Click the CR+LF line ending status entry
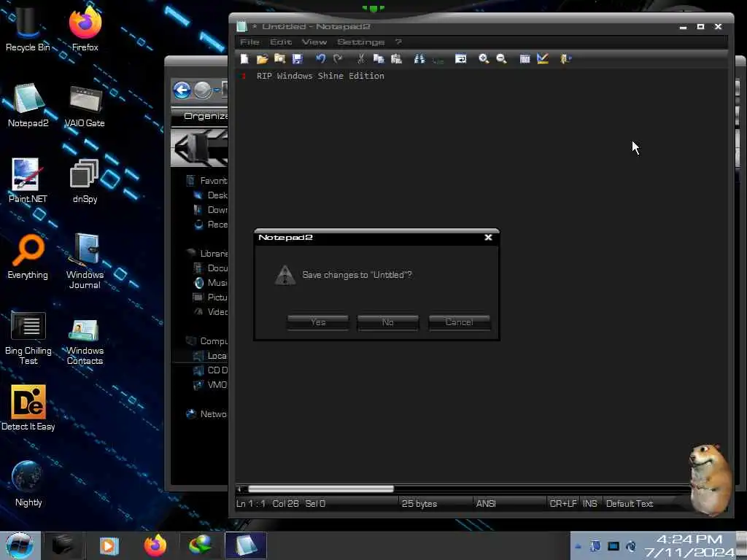747x560 pixels. point(563,503)
